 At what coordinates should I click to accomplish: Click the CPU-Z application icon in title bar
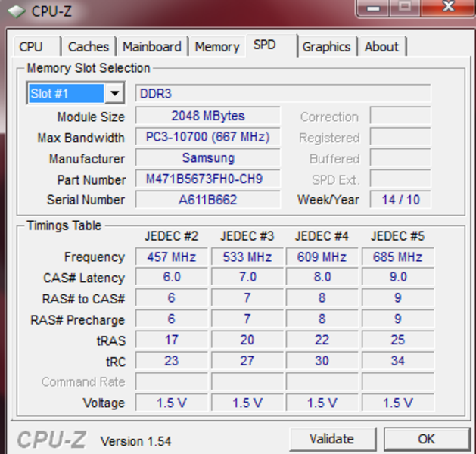point(17,11)
